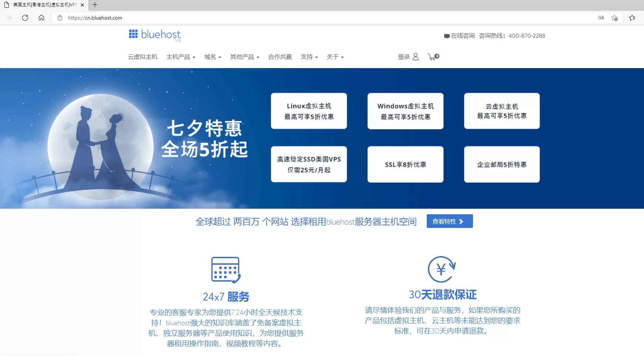This screenshot has height=356, width=644.
Task: Open a new browser tab
Action: pos(95,5)
